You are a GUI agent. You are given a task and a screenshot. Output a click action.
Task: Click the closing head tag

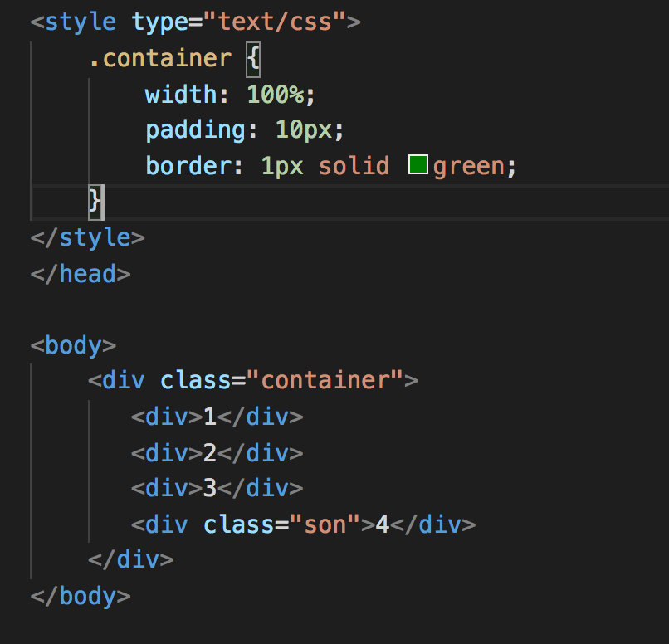81,274
